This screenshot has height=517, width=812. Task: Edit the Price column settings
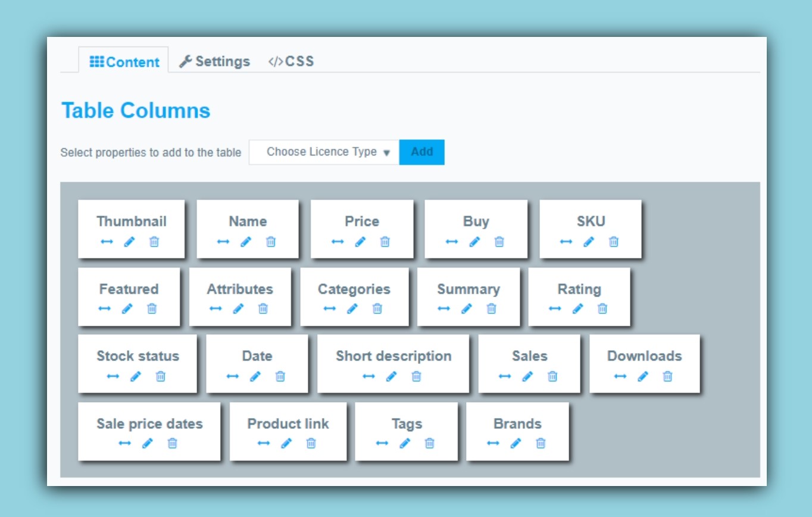[361, 242]
